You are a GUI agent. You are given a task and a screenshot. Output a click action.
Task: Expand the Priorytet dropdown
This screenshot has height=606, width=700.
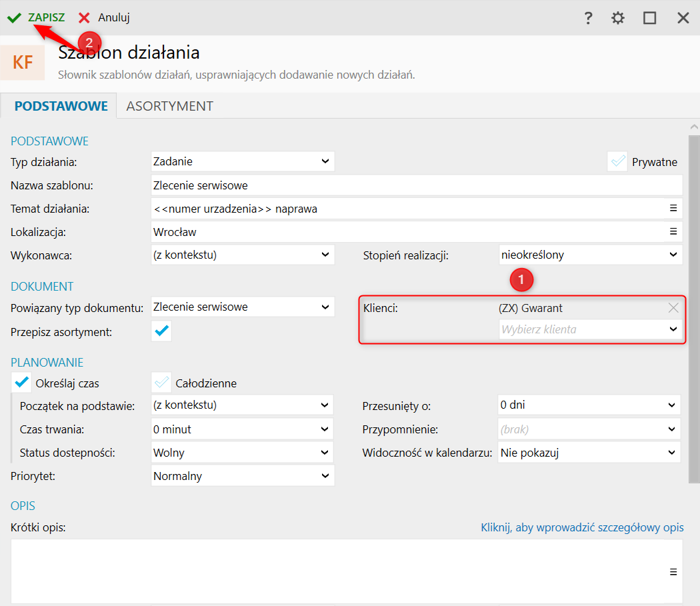click(243, 476)
